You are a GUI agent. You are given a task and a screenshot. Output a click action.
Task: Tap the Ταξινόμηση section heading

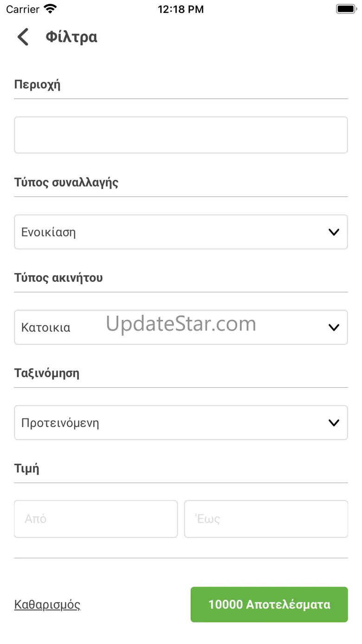coord(47,373)
